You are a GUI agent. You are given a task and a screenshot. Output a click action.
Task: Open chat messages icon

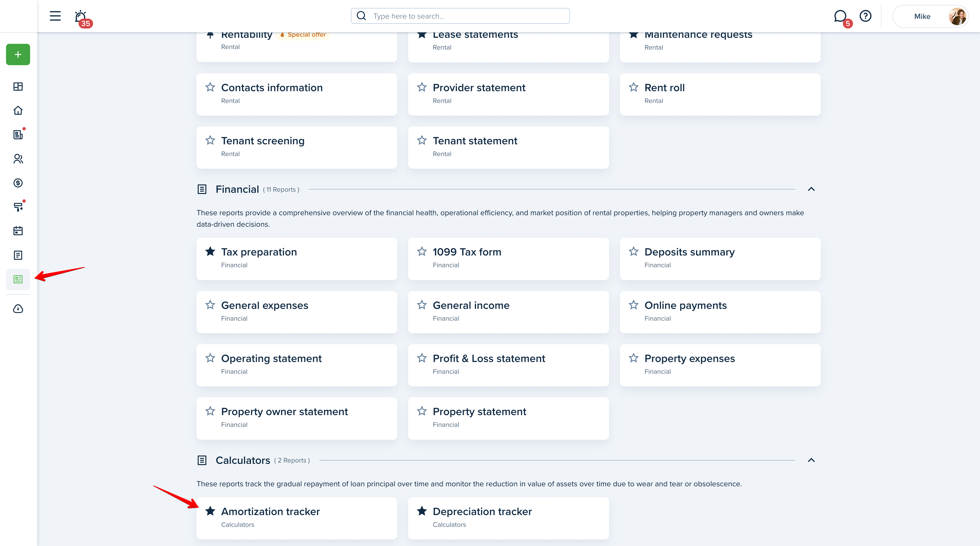click(x=840, y=16)
